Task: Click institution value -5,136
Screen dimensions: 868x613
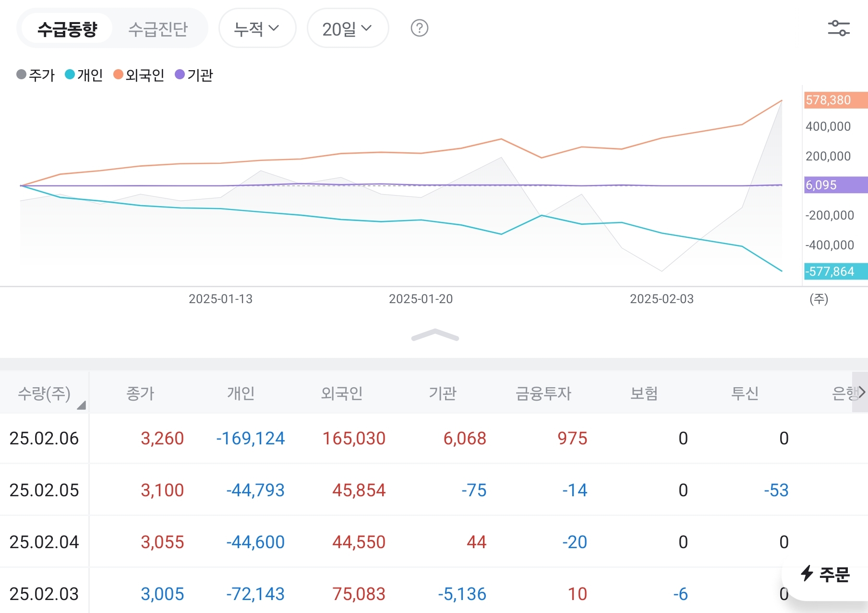Action: pyautogui.click(x=462, y=594)
